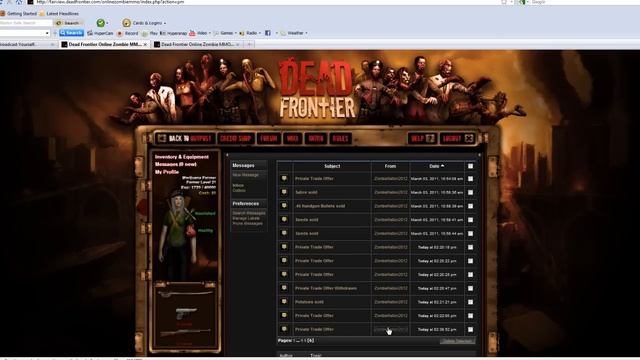Open message icon for Sabre sold row
This screenshot has width=640, height=360.
pos(284,192)
